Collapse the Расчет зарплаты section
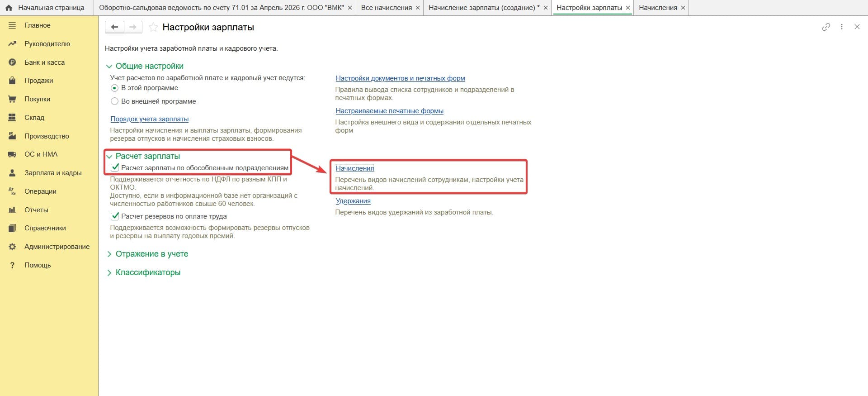868x396 pixels. tap(109, 157)
